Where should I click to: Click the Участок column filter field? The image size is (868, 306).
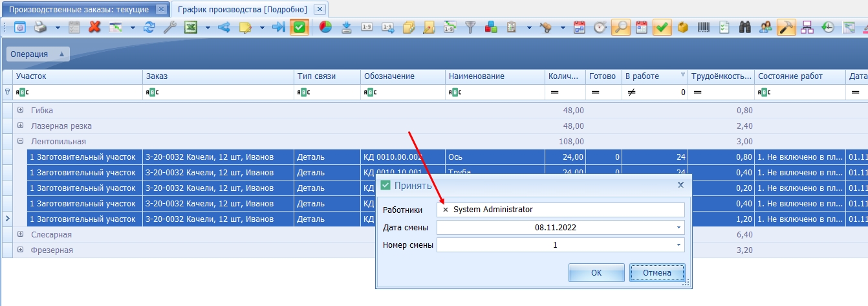click(x=78, y=93)
